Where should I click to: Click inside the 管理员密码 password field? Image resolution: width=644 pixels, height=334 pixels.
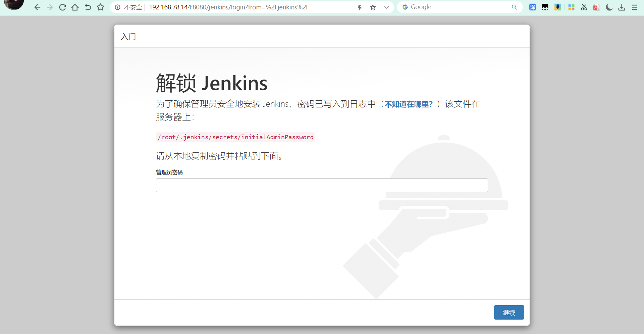coord(322,185)
